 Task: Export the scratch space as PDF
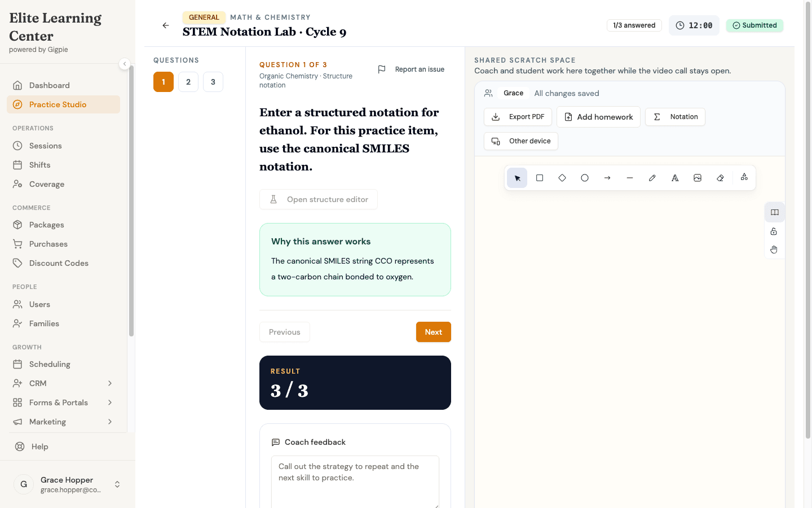pyautogui.click(x=518, y=117)
